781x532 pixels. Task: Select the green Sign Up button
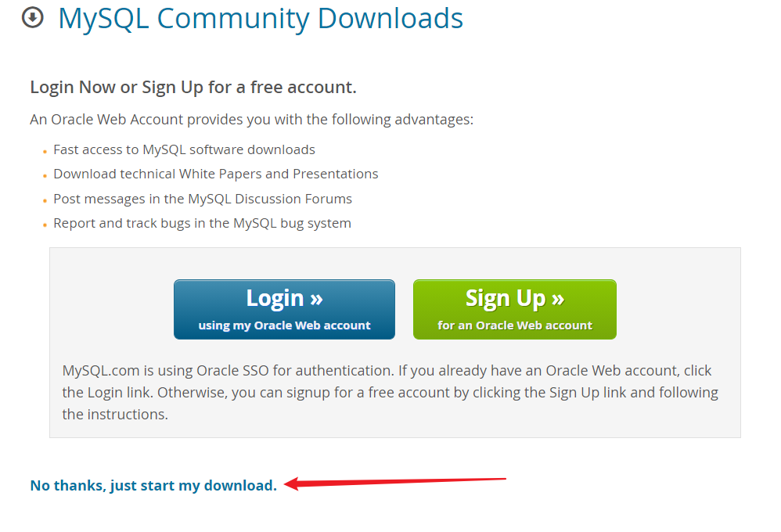click(x=514, y=309)
